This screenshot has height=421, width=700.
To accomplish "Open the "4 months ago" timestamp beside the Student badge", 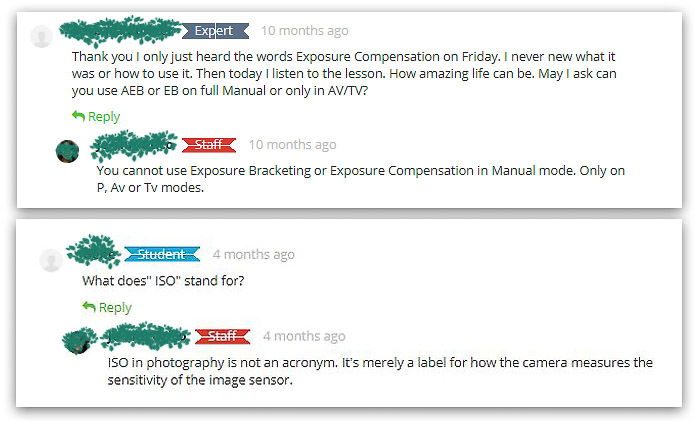I will 254,254.
